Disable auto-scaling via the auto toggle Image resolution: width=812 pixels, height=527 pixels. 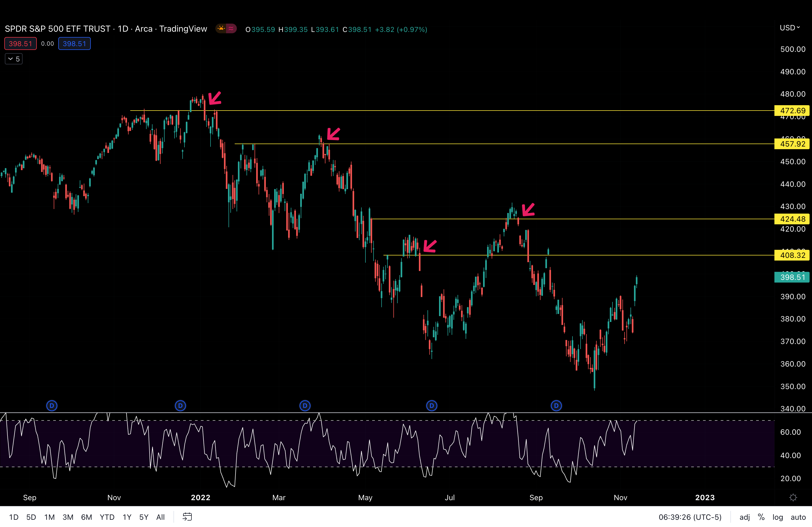[x=798, y=517]
